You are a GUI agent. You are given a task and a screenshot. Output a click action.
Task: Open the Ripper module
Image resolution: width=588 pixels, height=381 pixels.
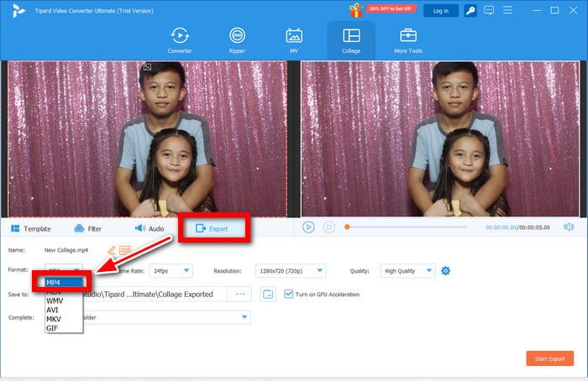238,40
